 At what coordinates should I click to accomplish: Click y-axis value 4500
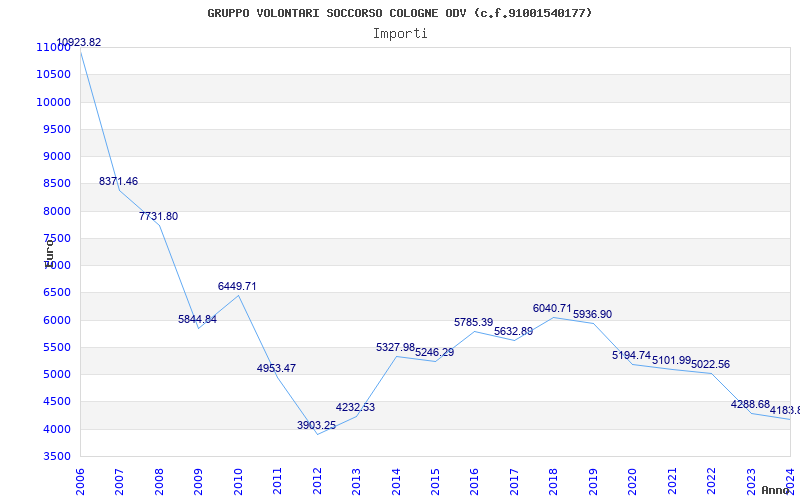57,402
